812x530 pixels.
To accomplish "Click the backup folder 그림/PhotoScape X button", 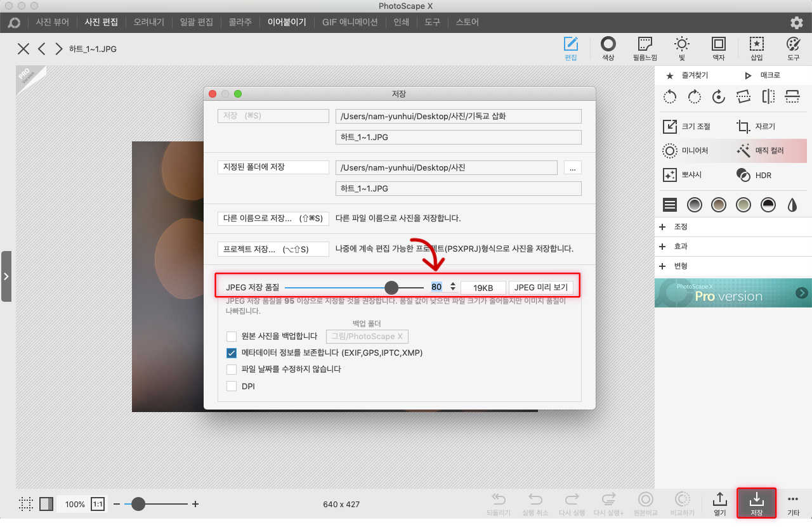I will 367,336.
